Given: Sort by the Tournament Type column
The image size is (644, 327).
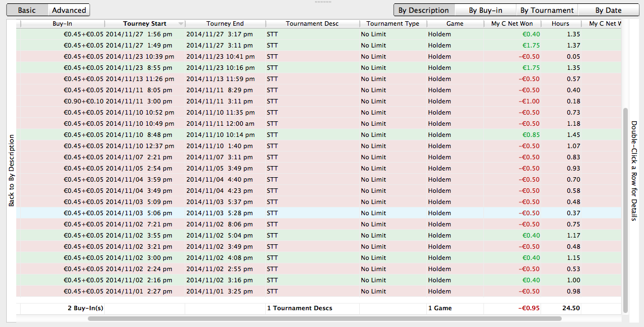Looking at the screenshot, I should pyautogui.click(x=393, y=23).
